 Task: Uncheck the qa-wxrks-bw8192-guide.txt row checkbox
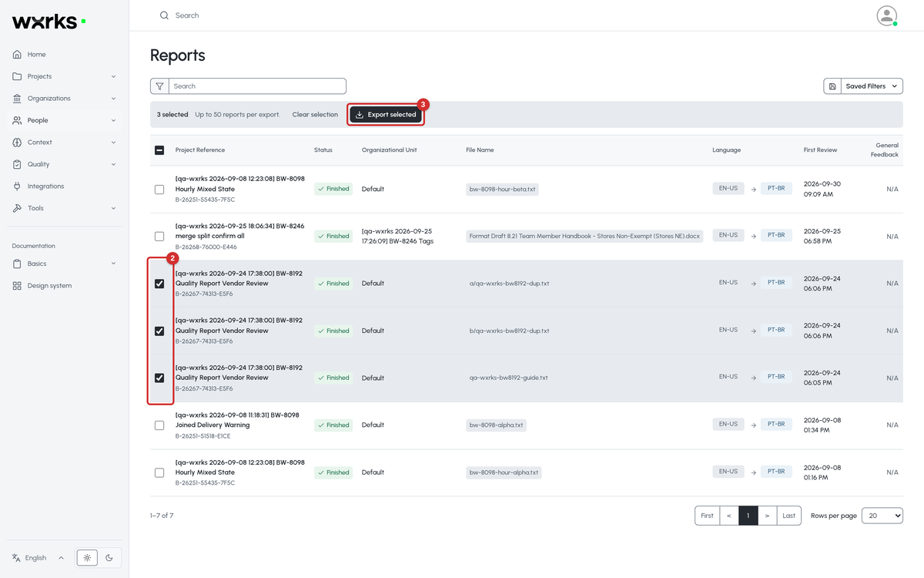coord(159,378)
